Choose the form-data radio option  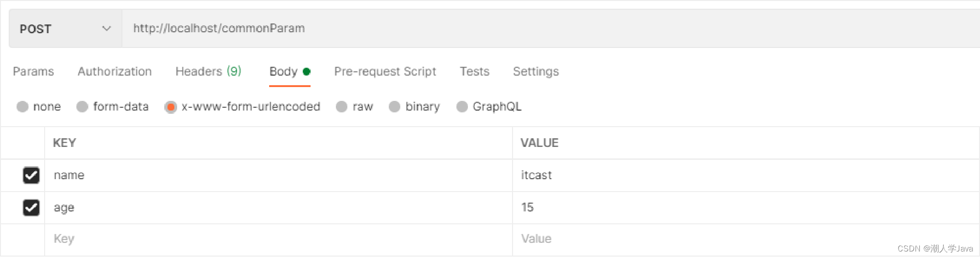[x=82, y=107]
